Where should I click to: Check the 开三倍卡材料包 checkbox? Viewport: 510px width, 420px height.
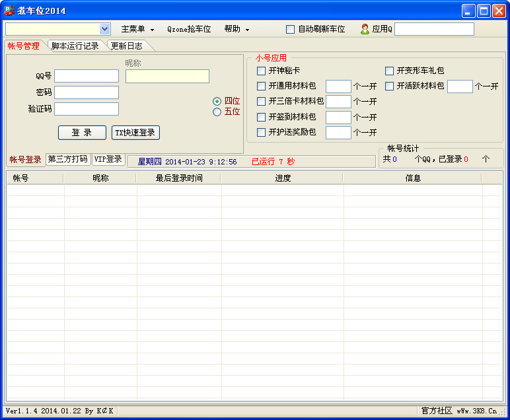(261, 102)
